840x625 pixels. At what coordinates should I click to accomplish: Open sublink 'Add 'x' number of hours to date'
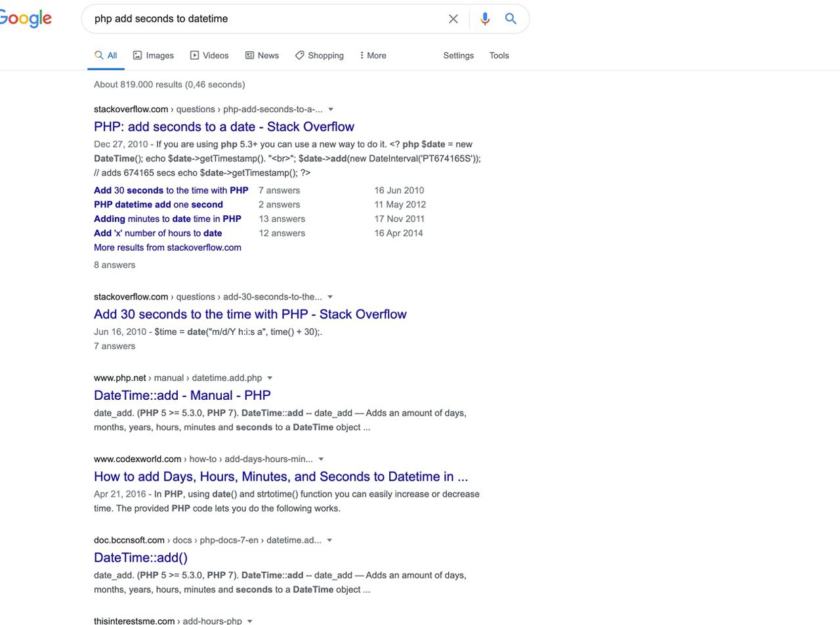pyautogui.click(x=157, y=234)
